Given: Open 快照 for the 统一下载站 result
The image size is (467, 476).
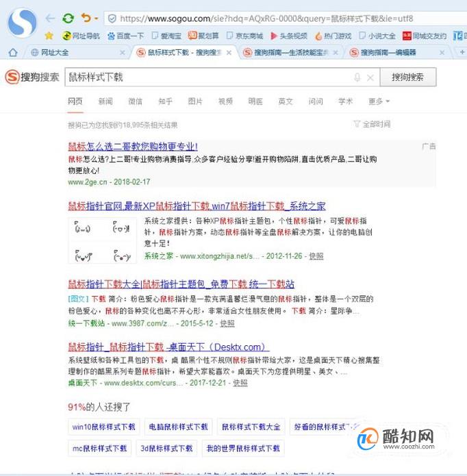Looking at the screenshot, I should point(227,323).
